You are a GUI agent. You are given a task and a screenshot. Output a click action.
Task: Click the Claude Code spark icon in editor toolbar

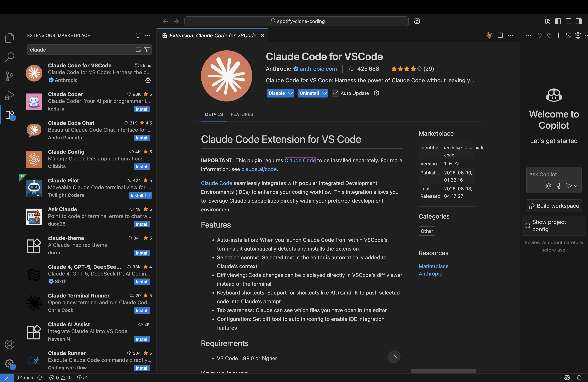489,35
